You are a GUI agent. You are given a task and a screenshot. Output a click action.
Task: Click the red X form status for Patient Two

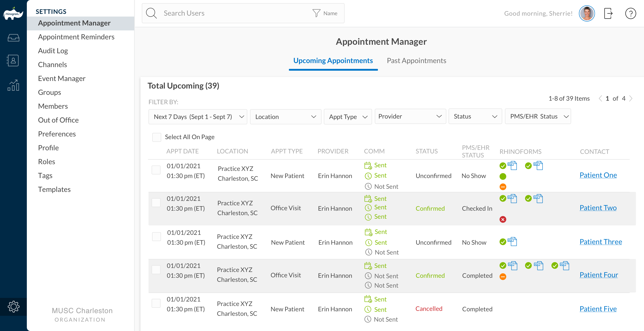point(503,219)
